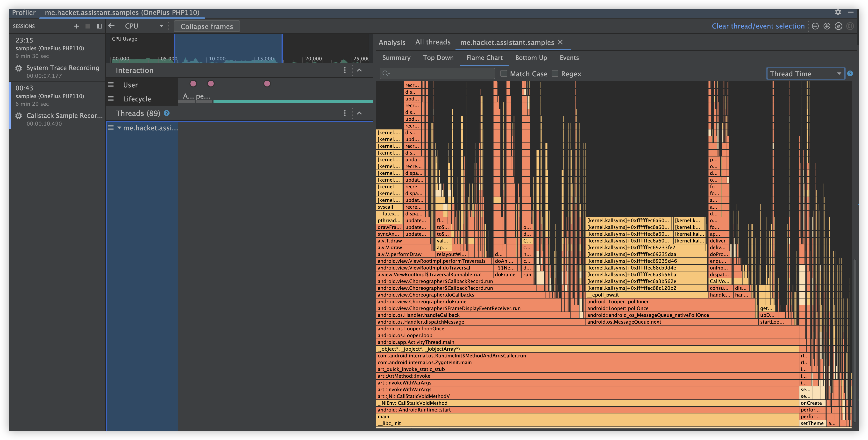
Task: Switch to the Bottom Up tab
Action: (x=531, y=58)
